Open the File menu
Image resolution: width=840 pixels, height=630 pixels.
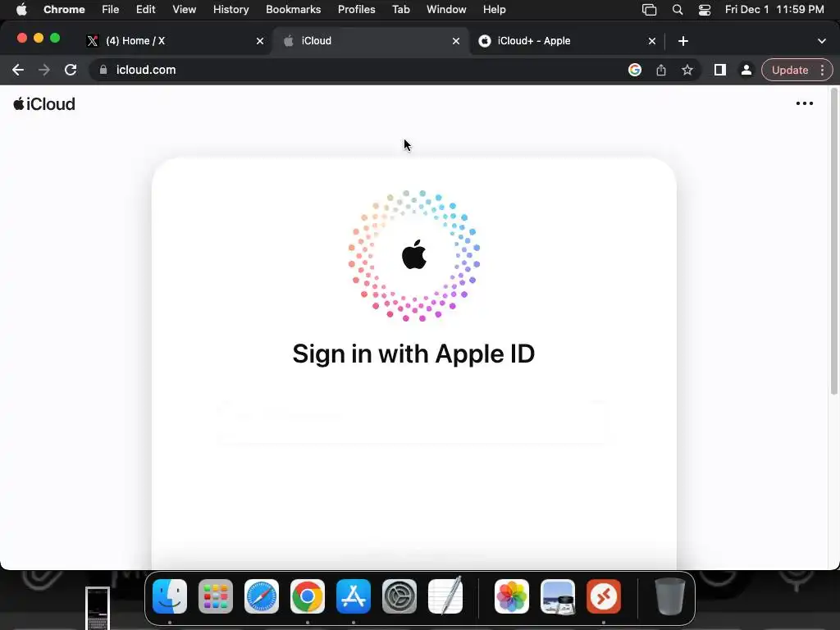[111, 9]
